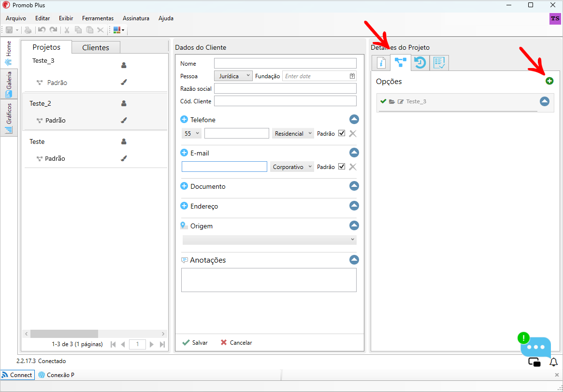Open the project information tab icon
563x392 pixels.
[x=381, y=63]
